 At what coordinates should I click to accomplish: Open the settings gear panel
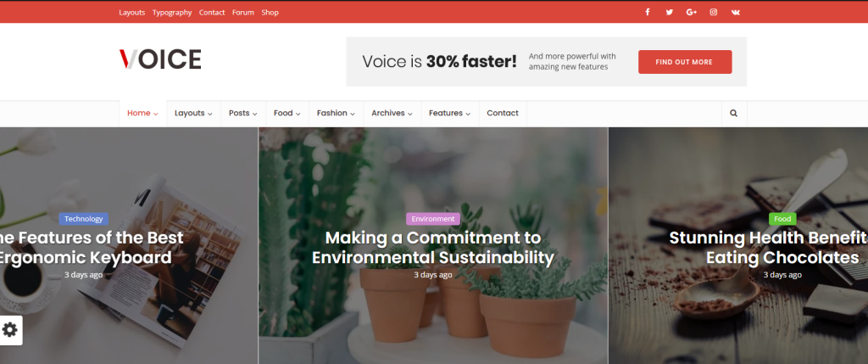point(10,330)
